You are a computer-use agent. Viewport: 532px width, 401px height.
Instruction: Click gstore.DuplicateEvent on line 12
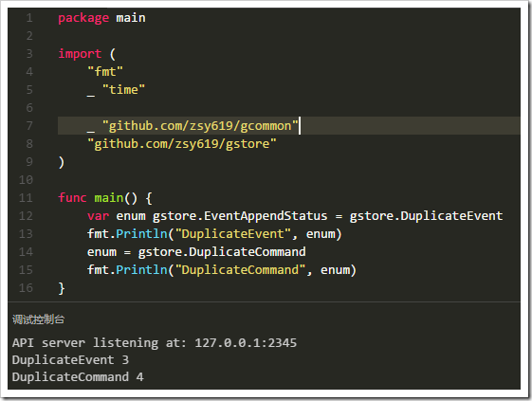(x=426, y=216)
